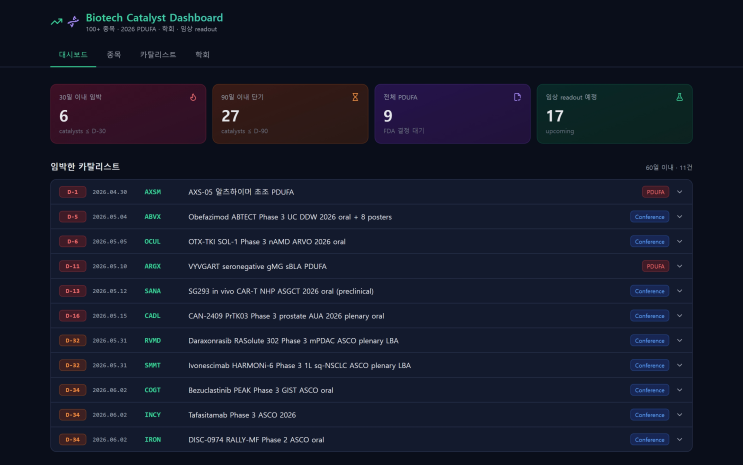Screen dimensions: 743x465
Task: Click the D-11 countdown badge
Action: tap(72, 266)
